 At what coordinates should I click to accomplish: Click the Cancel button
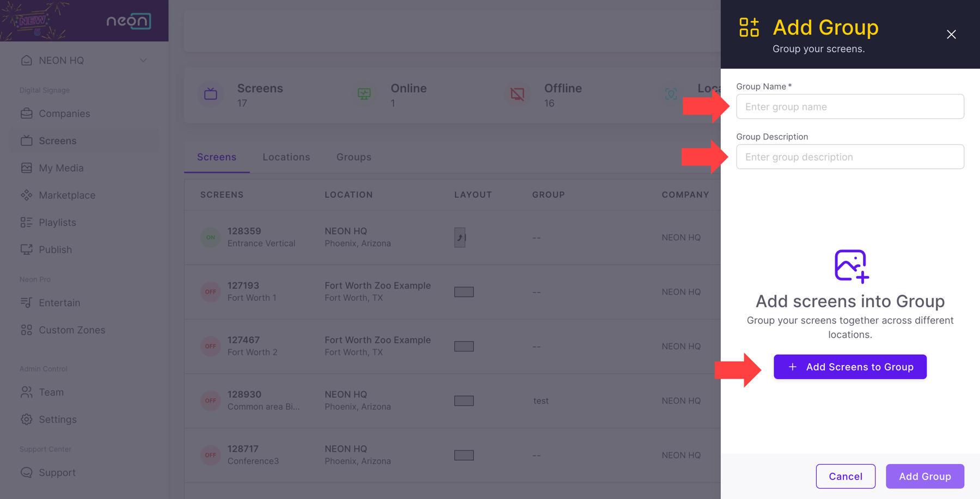(x=845, y=476)
